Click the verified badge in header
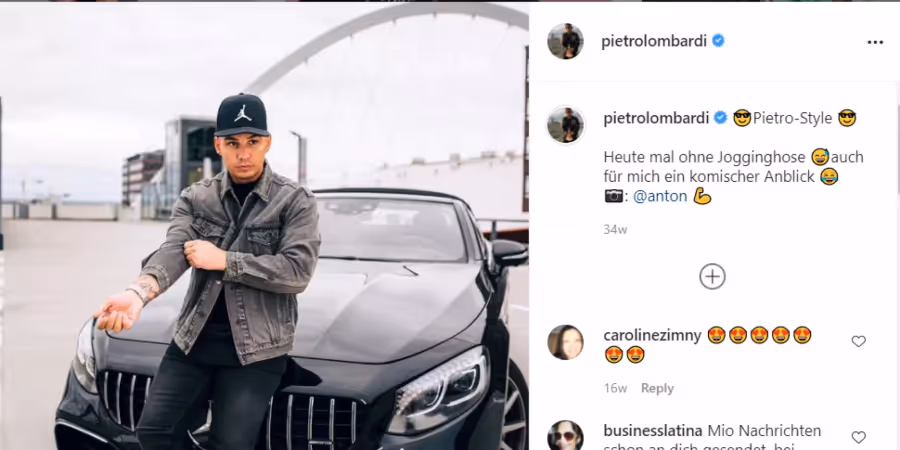Viewport: 900px width, 450px height. (x=718, y=41)
